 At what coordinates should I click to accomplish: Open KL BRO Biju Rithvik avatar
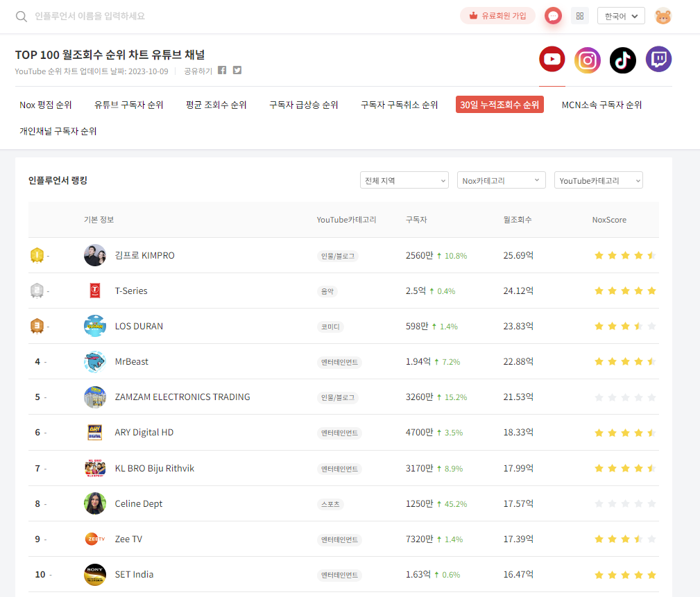click(95, 468)
